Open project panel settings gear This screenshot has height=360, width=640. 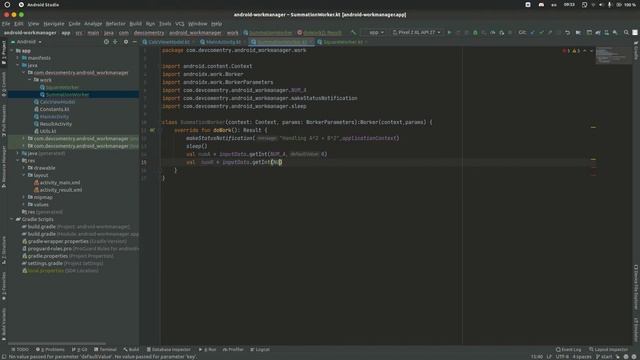coord(126,42)
